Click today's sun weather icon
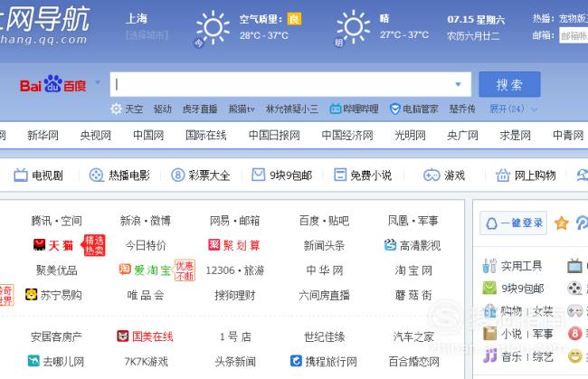 pos(213,27)
